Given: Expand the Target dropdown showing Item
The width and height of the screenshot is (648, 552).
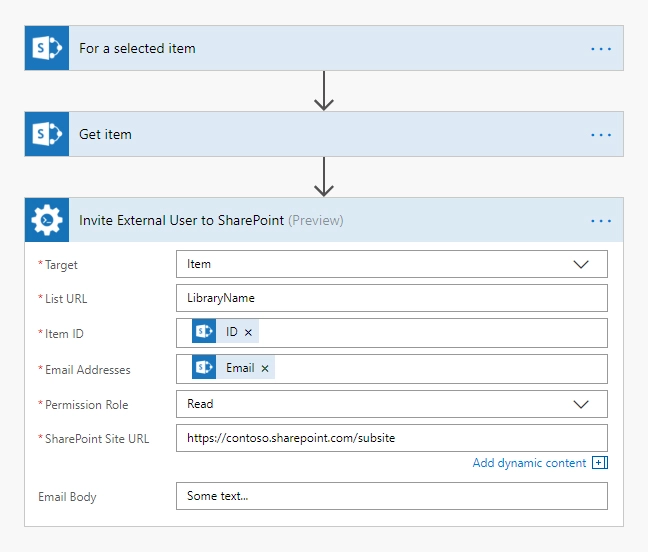Looking at the screenshot, I should click(x=581, y=264).
